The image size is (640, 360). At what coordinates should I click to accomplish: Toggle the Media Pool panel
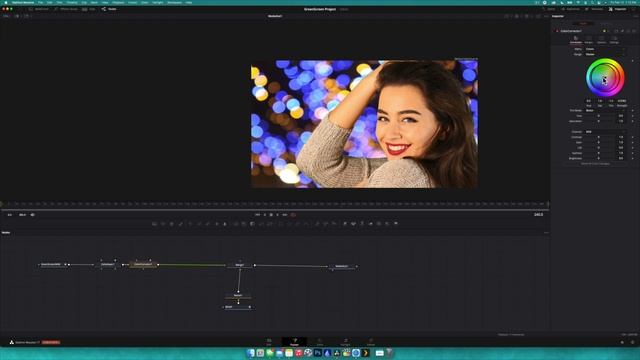(x=39, y=9)
